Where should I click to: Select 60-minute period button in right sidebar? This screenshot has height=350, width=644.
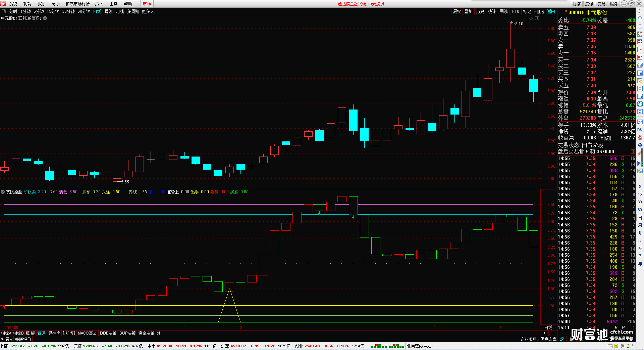coord(640,210)
